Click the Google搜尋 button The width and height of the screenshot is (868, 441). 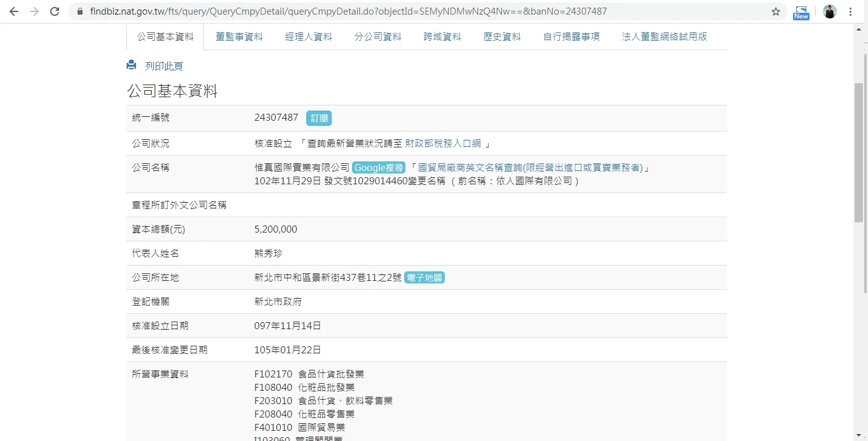tap(378, 168)
